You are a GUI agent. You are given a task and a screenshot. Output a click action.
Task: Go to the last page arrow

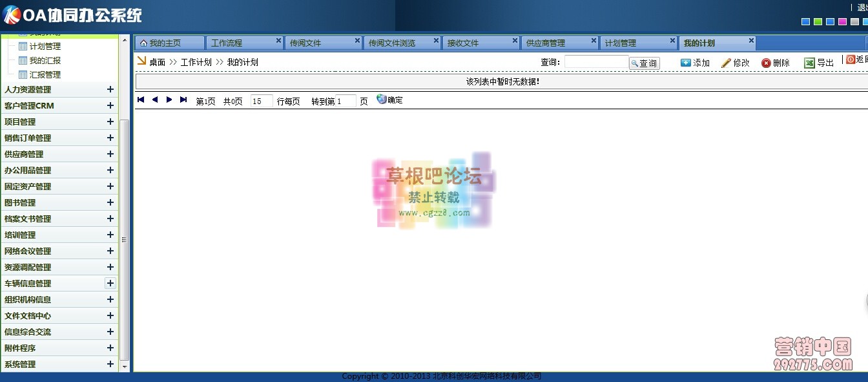(x=183, y=100)
